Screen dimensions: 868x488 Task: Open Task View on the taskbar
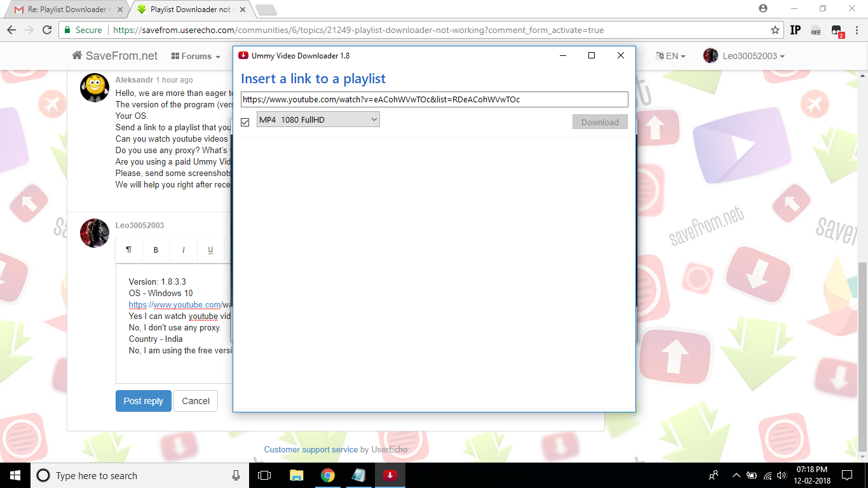[x=264, y=475]
